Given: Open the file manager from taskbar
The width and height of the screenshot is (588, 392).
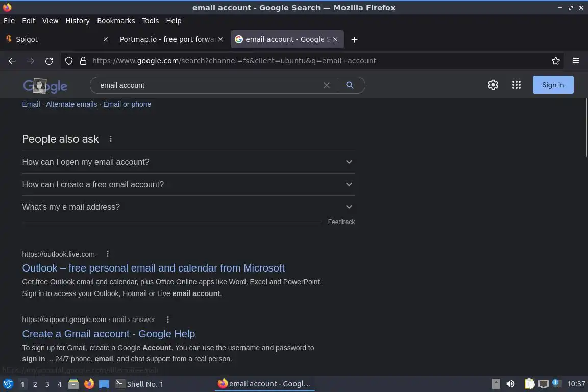Looking at the screenshot, I should click(73, 384).
